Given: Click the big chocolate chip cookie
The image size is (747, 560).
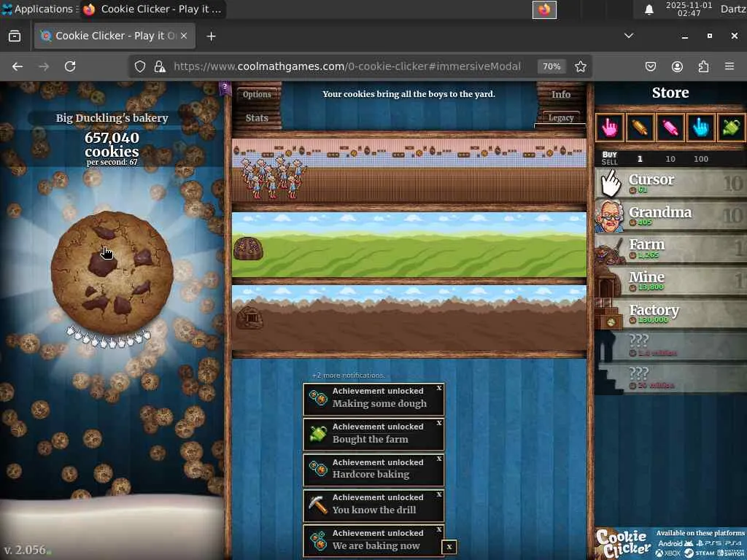Looking at the screenshot, I should [112, 273].
